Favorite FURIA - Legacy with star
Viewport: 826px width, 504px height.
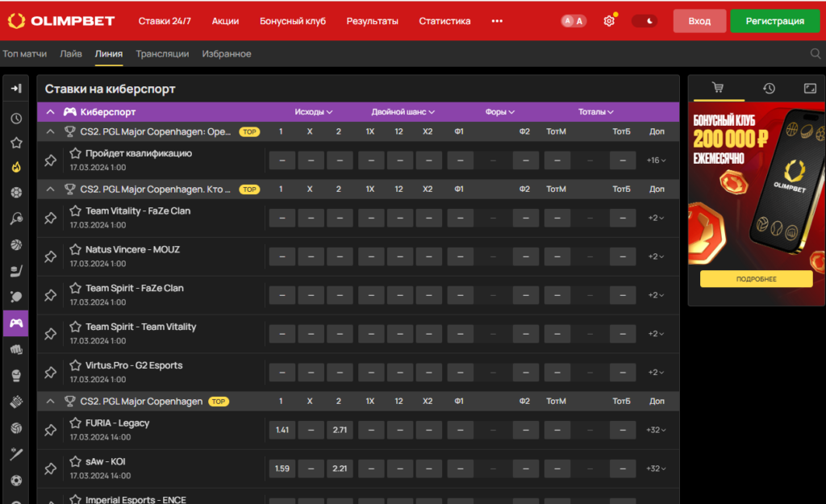pyautogui.click(x=75, y=423)
